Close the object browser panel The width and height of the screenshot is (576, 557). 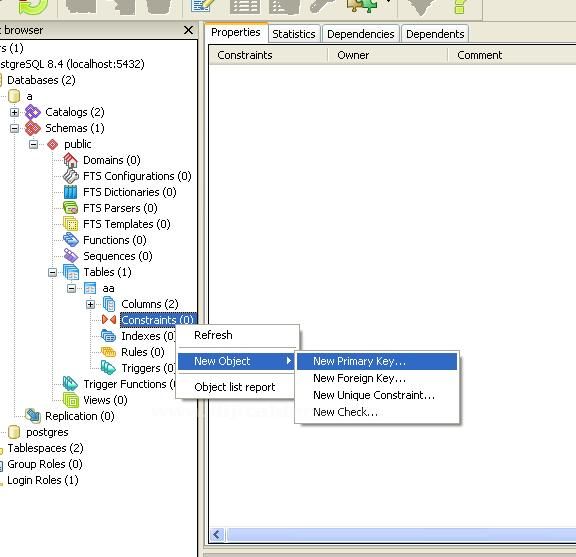tap(188, 30)
